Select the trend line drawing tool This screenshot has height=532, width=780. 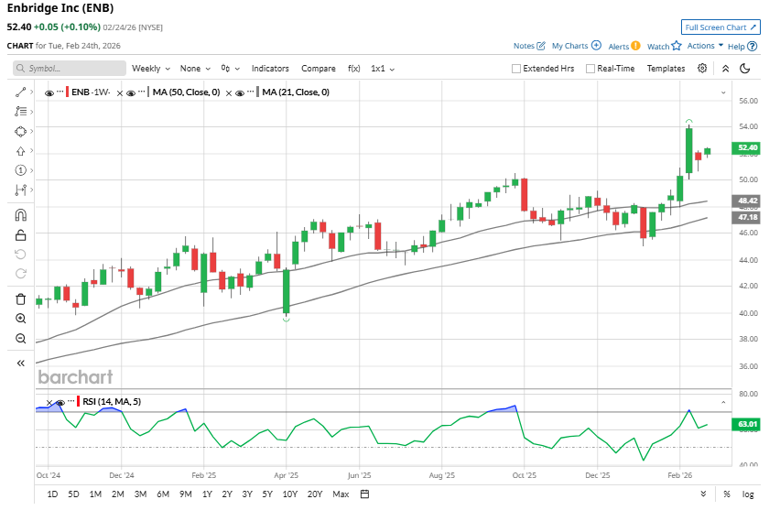pos(20,92)
